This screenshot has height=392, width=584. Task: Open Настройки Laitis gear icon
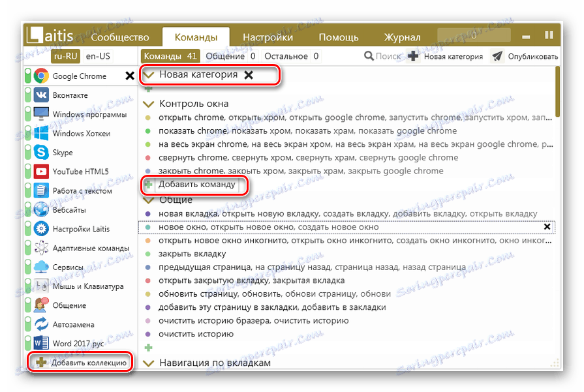pyautogui.click(x=41, y=228)
